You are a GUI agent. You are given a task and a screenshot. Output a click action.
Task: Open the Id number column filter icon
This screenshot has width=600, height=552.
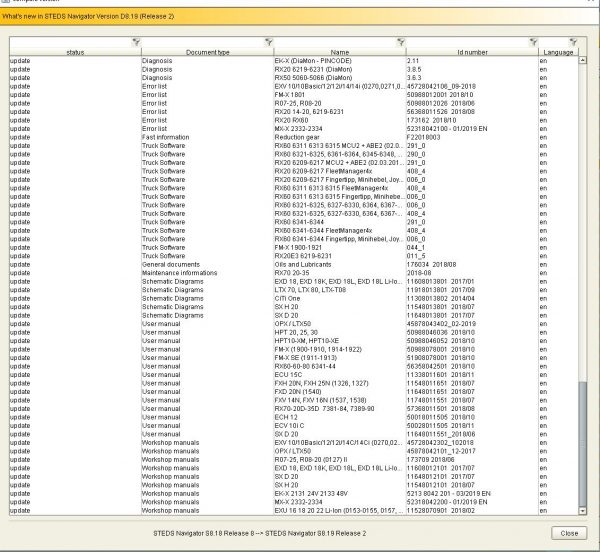click(x=533, y=42)
